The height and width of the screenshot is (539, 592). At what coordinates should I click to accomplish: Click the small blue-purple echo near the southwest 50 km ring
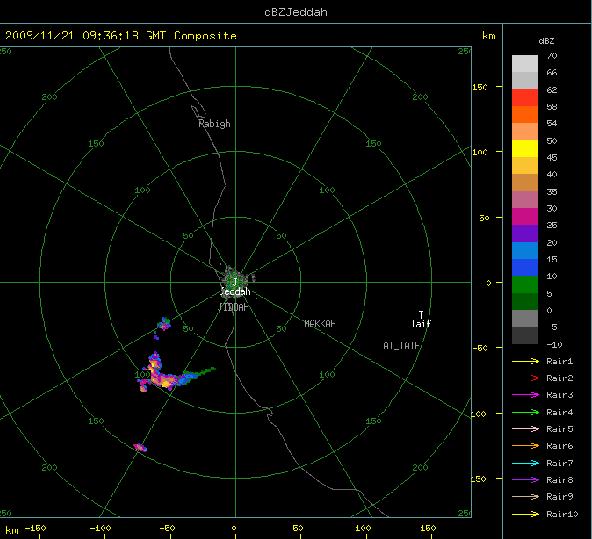pos(164,323)
